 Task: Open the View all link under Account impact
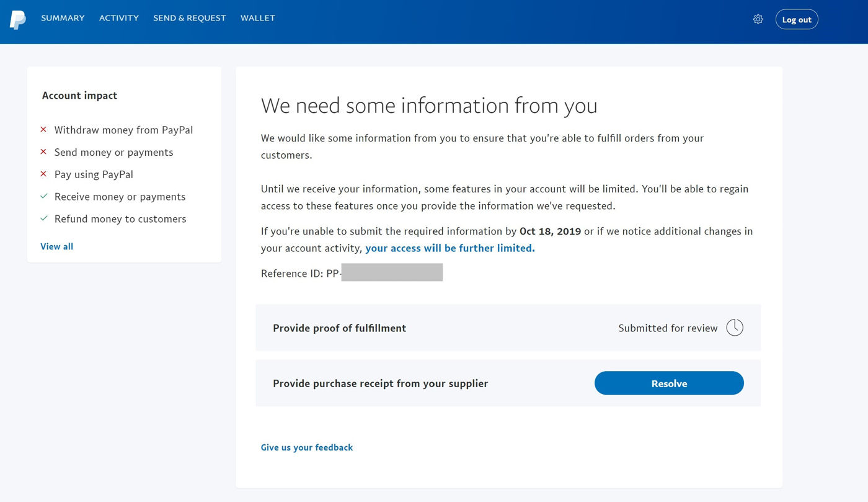tap(57, 246)
